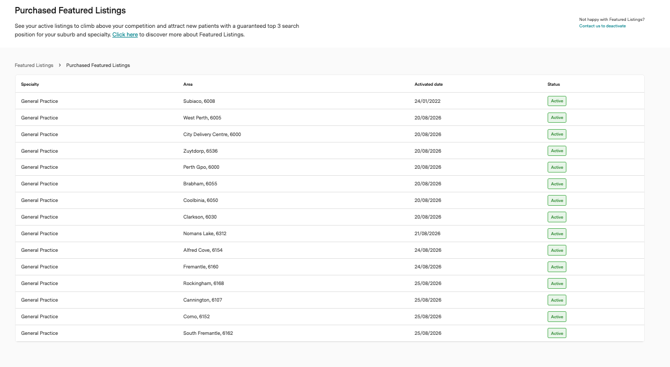Select the 'Rockingham, 6168' area cell

(203, 283)
